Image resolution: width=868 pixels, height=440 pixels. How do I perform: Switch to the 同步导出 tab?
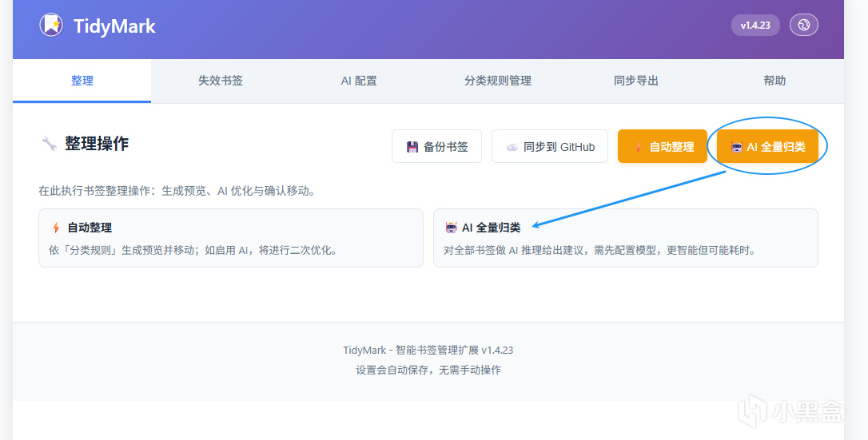636,81
